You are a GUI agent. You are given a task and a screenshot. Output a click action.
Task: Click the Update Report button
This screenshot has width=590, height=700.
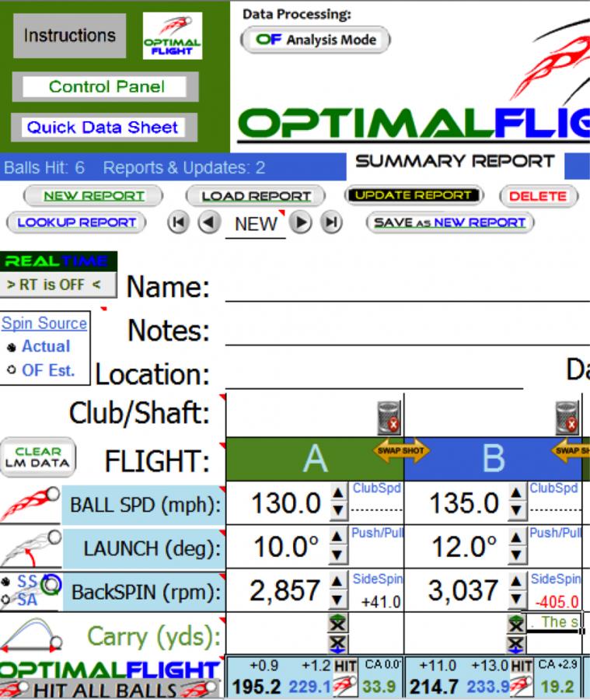[x=414, y=196]
